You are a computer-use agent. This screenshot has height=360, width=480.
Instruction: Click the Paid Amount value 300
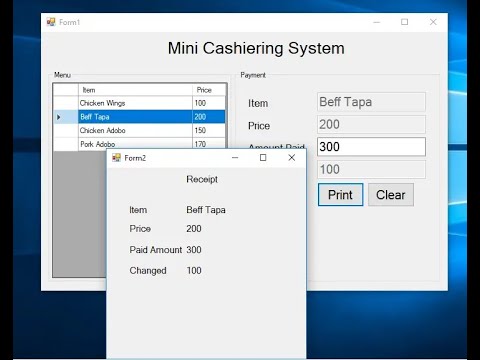(194, 250)
